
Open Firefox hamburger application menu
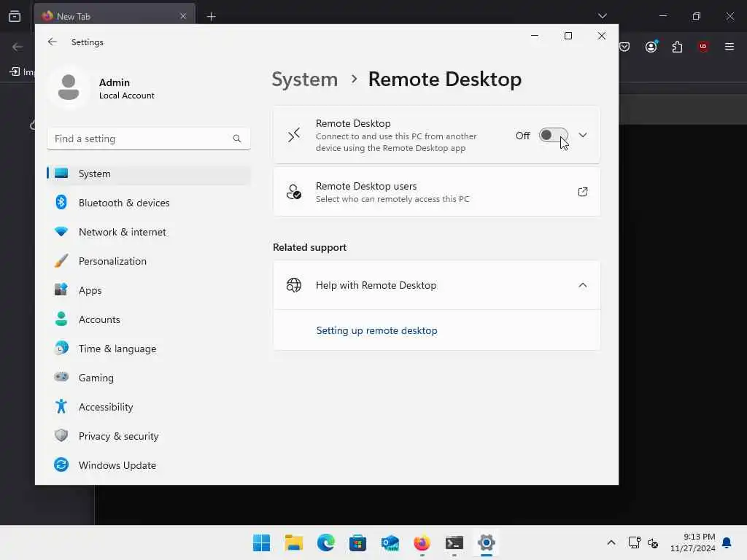(x=729, y=46)
